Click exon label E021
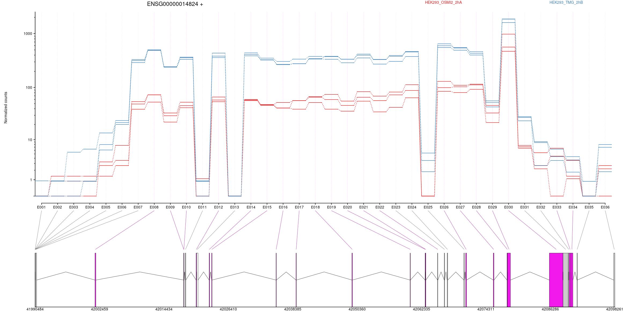The width and height of the screenshot is (644, 322). click(364, 207)
